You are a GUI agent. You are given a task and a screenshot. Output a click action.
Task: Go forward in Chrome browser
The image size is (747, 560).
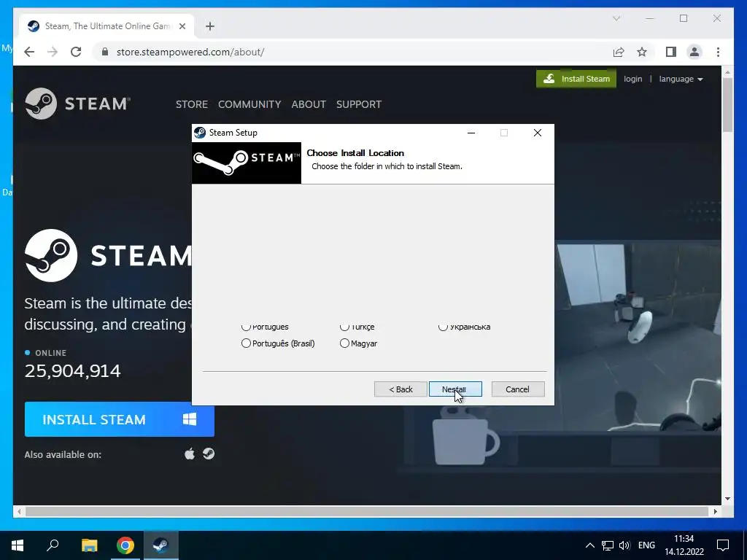[53, 52]
